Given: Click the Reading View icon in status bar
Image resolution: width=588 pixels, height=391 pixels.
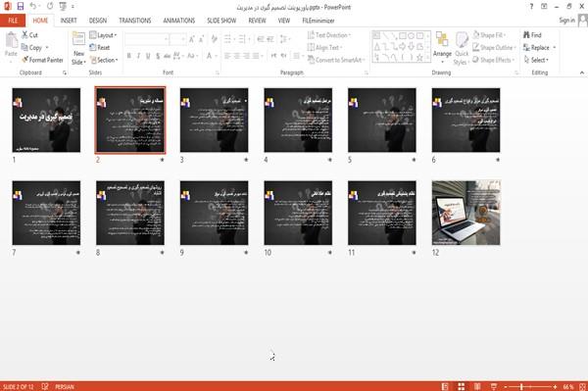Looking at the screenshot, I should 477,386.
